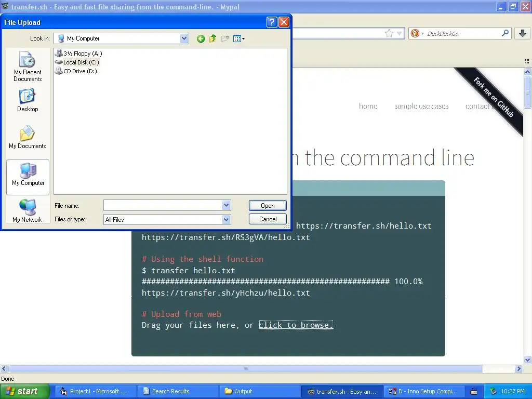Click the keyboard icon in taskbar
Viewport: 532px width, 399px height.
474,392
